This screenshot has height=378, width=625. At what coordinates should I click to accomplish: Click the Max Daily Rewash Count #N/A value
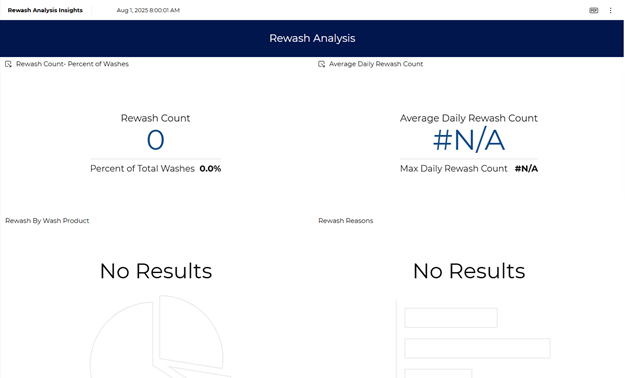[x=526, y=169]
